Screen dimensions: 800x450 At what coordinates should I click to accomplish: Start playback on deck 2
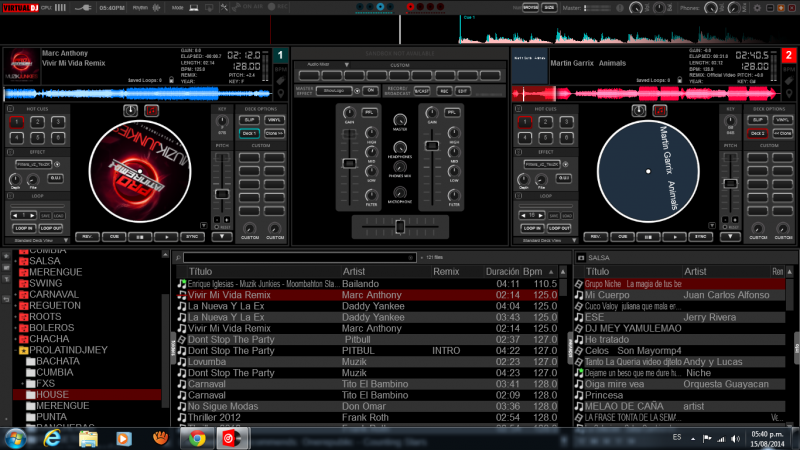pyautogui.click(x=674, y=237)
